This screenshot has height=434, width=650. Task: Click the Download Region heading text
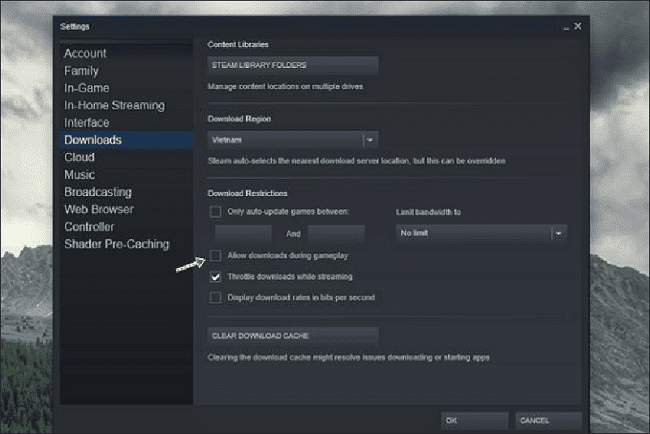tap(239, 119)
